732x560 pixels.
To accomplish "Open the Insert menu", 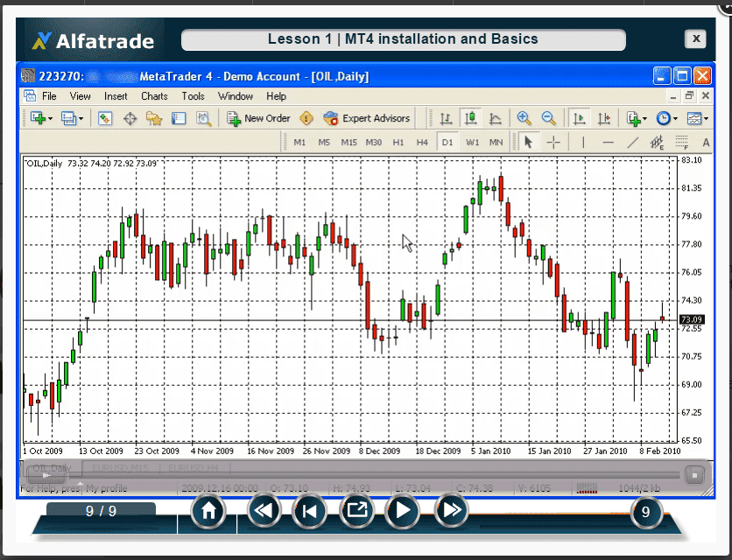I will [x=116, y=96].
